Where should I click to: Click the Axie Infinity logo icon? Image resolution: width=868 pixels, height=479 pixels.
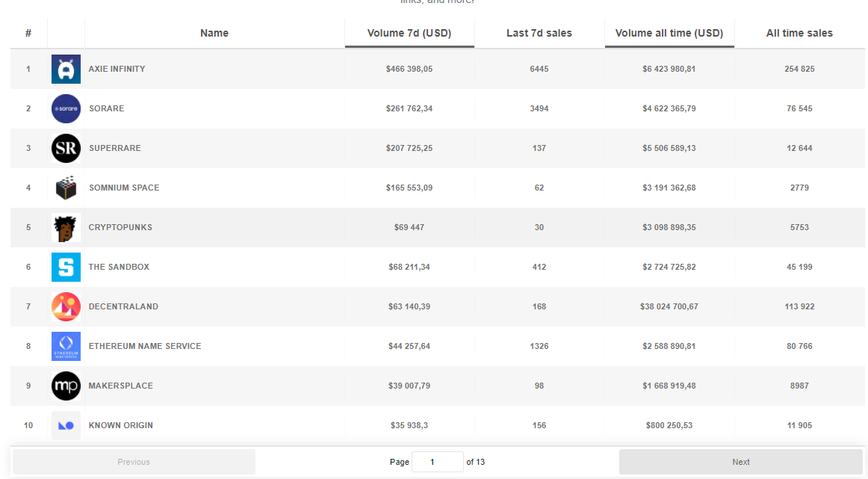[66, 69]
